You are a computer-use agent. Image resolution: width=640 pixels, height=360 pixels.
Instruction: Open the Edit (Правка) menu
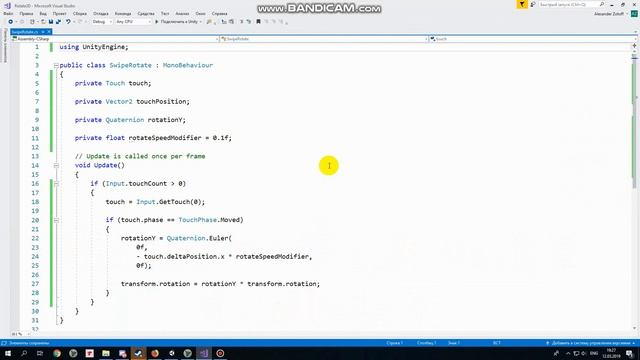[26, 13]
